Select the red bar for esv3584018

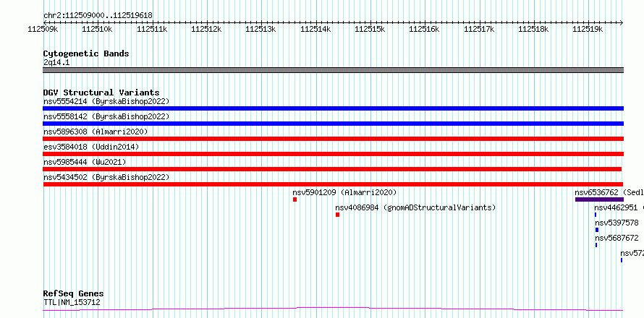coord(333,154)
